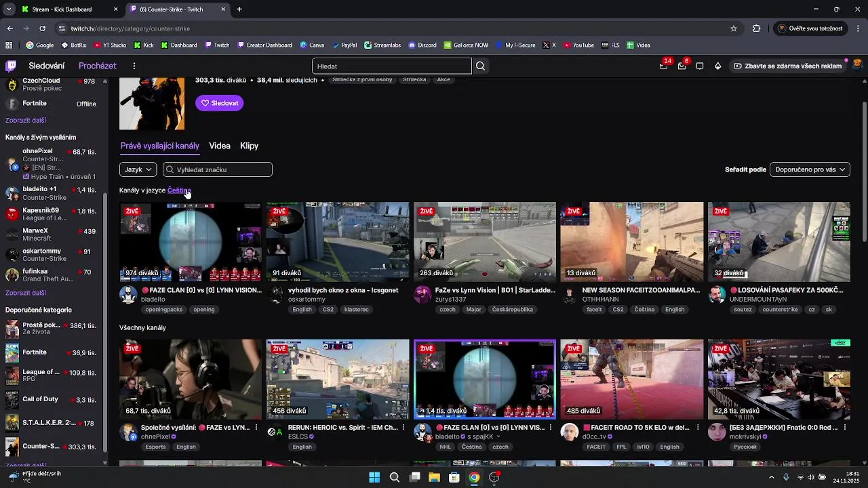Open the three-dot more menu in Twitch header

tap(134, 66)
